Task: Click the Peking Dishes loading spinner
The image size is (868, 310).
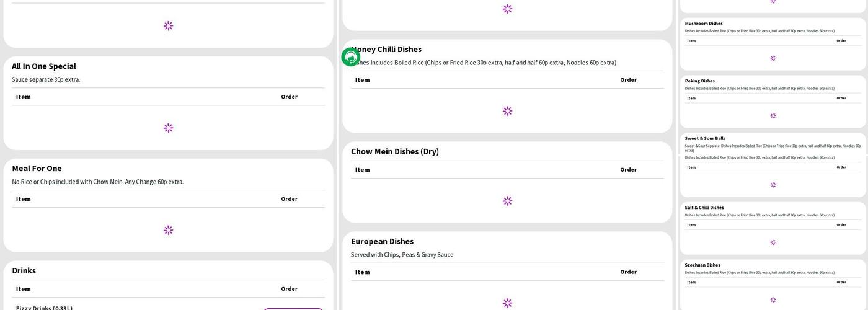Action: [x=773, y=116]
